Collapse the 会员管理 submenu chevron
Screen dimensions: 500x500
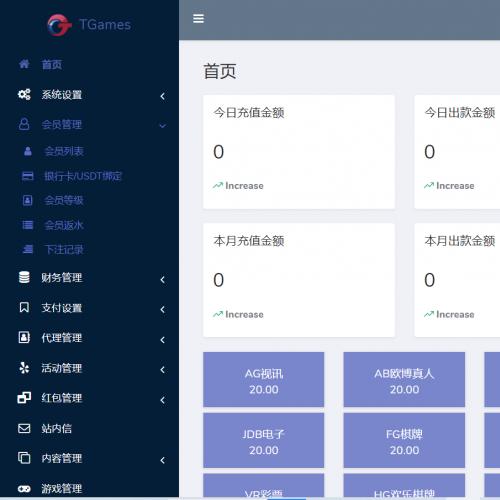[x=163, y=126]
